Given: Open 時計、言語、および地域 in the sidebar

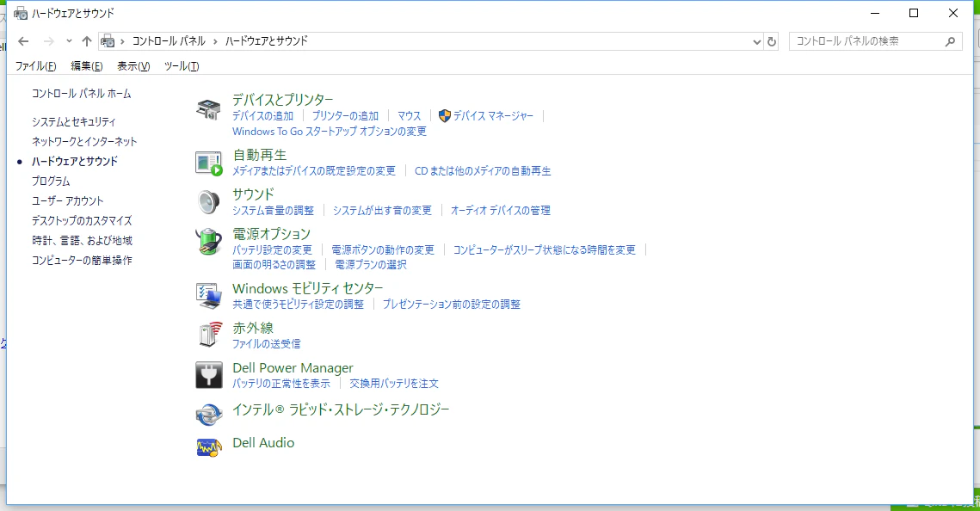Looking at the screenshot, I should point(82,241).
